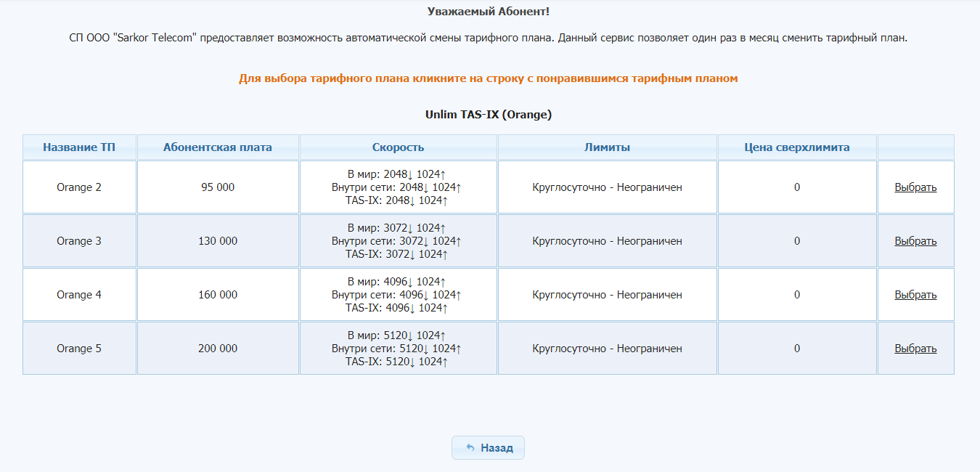The width and height of the screenshot is (980, 472).
Task: Click the back arrow icon beside Назад
Action: (x=470, y=448)
